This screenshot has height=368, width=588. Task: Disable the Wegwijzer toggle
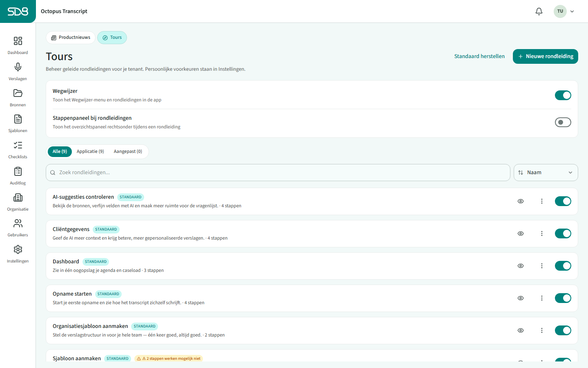(563, 95)
